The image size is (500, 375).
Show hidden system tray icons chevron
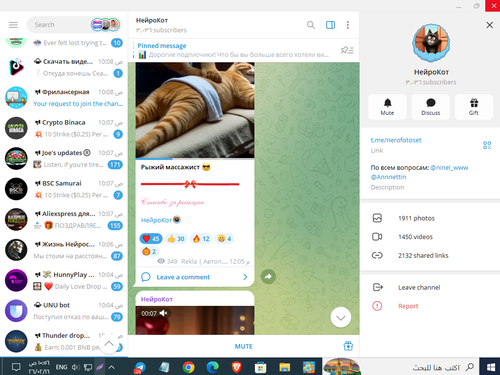click(x=112, y=367)
